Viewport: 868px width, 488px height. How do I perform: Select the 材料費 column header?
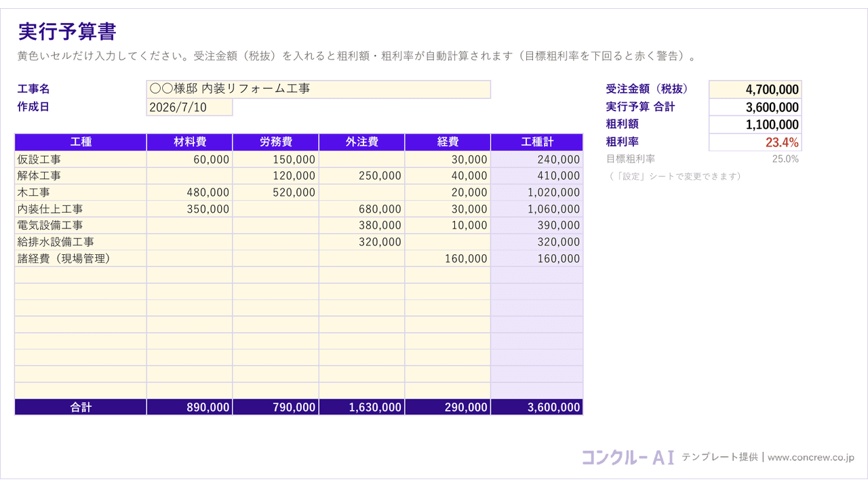click(x=190, y=142)
